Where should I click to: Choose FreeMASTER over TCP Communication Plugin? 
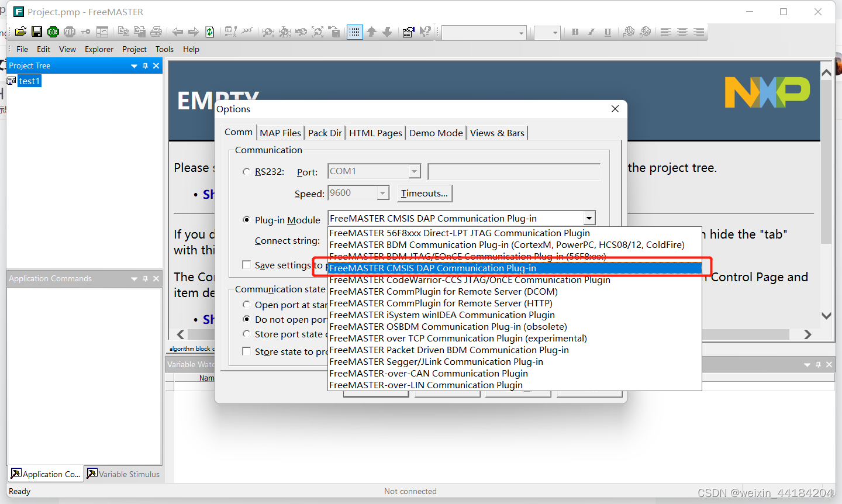point(515,339)
